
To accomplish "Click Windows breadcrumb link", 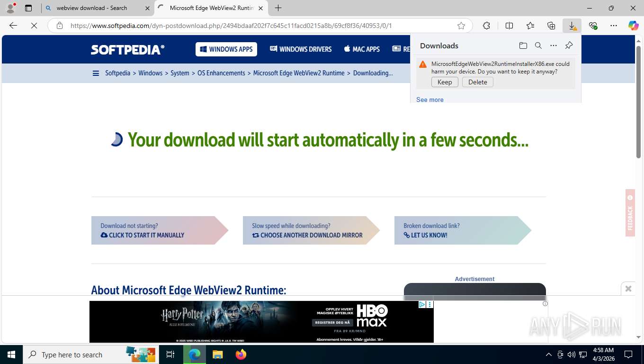I will coord(151,73).
